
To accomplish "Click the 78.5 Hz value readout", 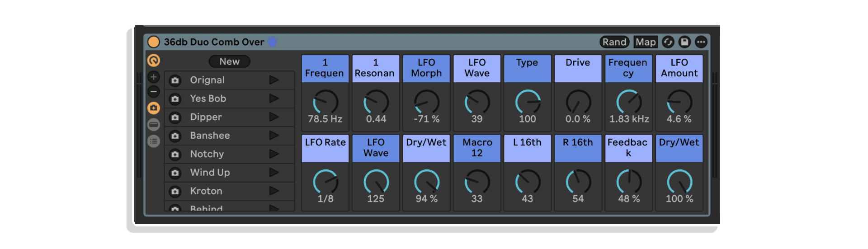I will 325,119.
